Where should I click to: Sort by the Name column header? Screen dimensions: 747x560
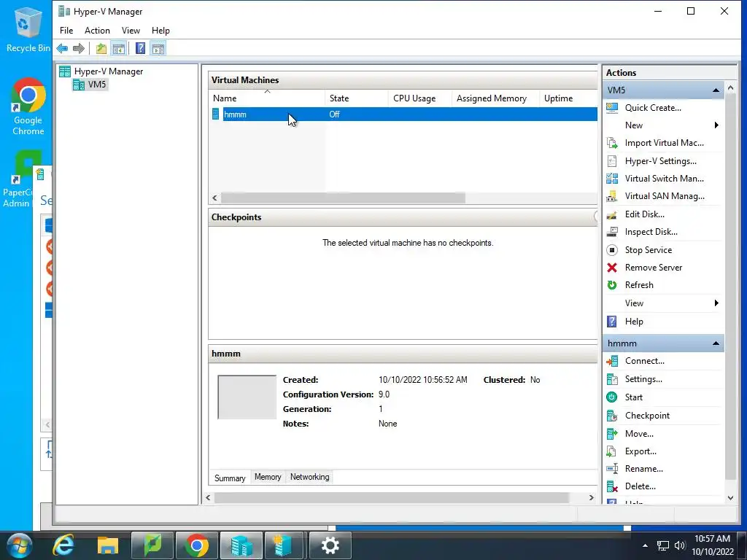point(267,98)
